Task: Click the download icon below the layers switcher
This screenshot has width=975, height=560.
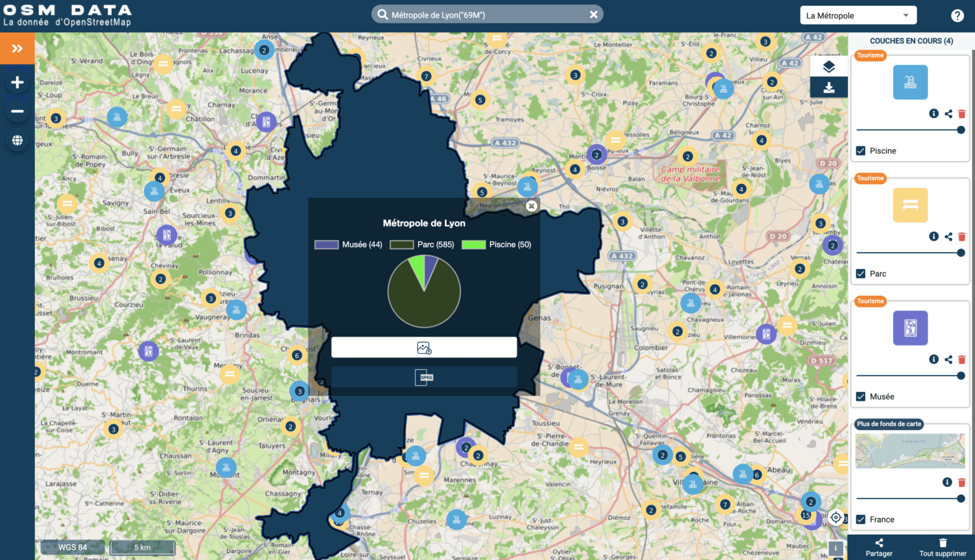Action: click(828, 87)
